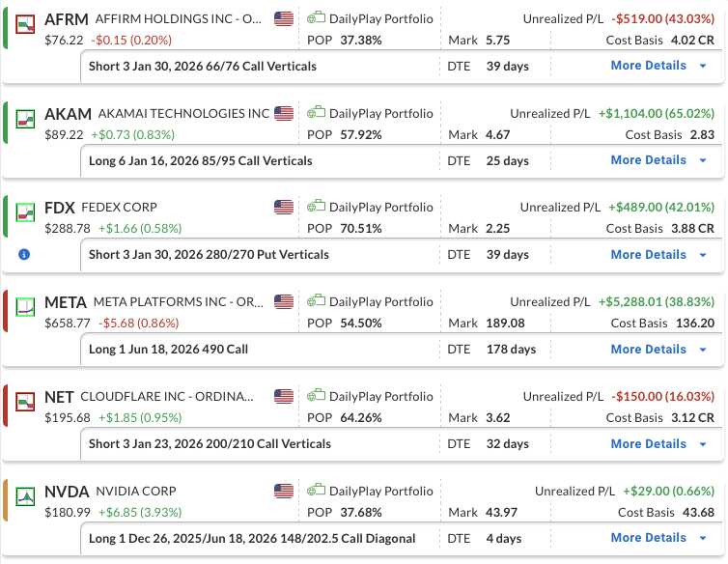The height and width of the screenshot is (564, 728).
Task: Click the NET bearish chart icon
Action: [x=27, y=399]
